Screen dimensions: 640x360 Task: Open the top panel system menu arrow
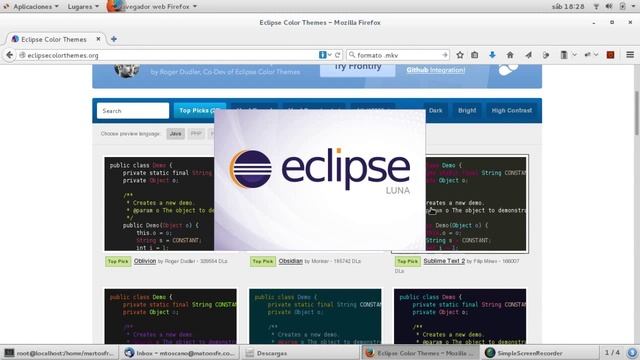[x=632, y=7]
